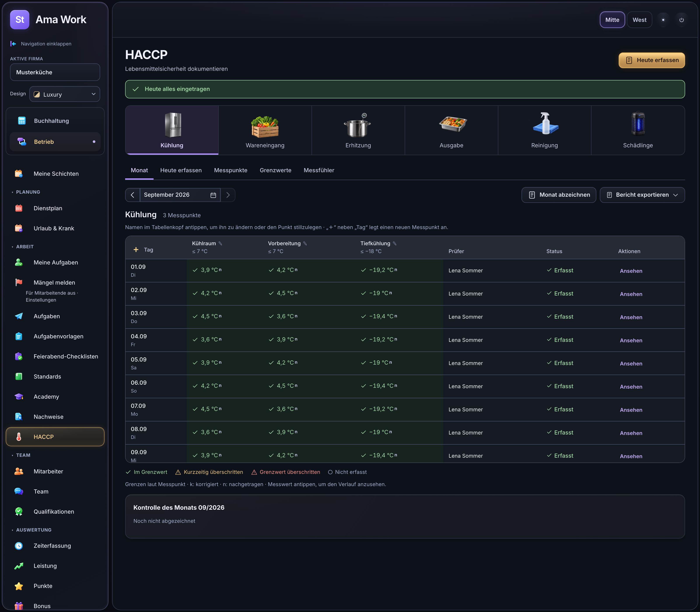Go to next month arrow
The width and height of the screenshot is (700, 612).
[228, 195]
